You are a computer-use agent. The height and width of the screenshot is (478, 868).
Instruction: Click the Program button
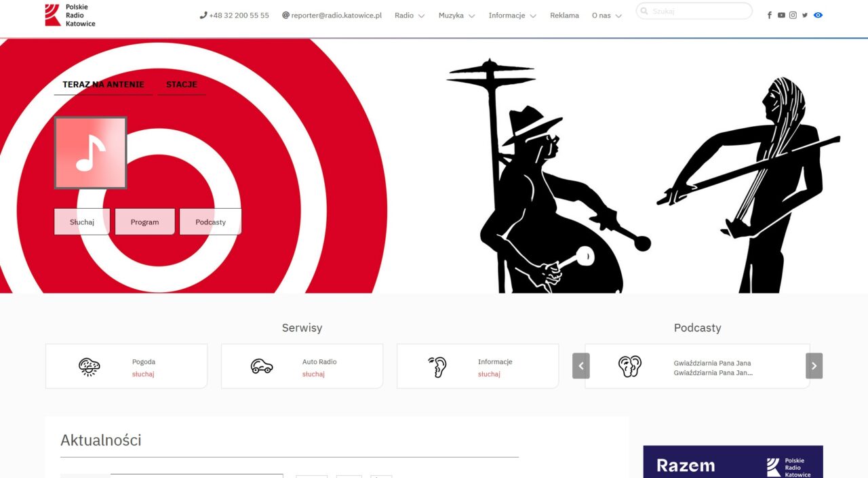(x=144, y=222)
